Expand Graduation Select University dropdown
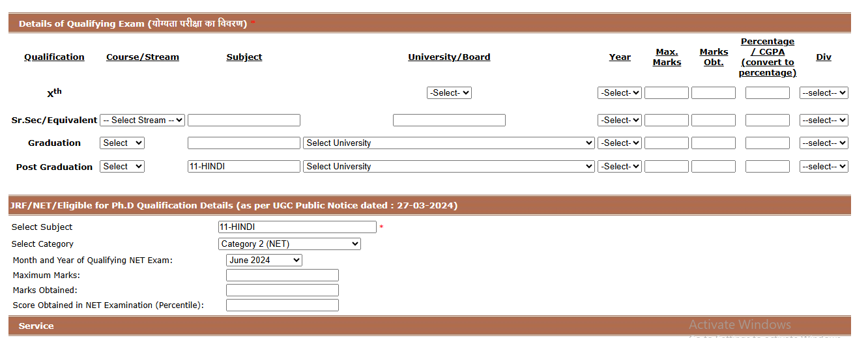The image size is (868, 338). click(448, 143)
